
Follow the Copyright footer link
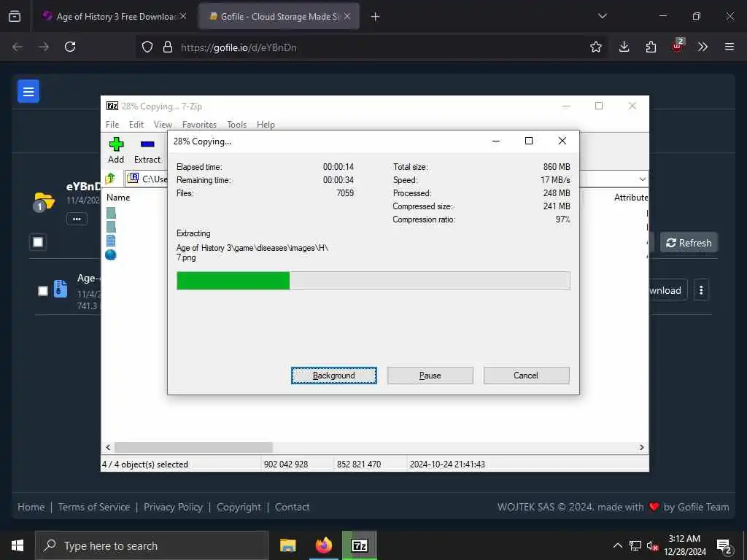pyautogui.click(x=239, y=507)
